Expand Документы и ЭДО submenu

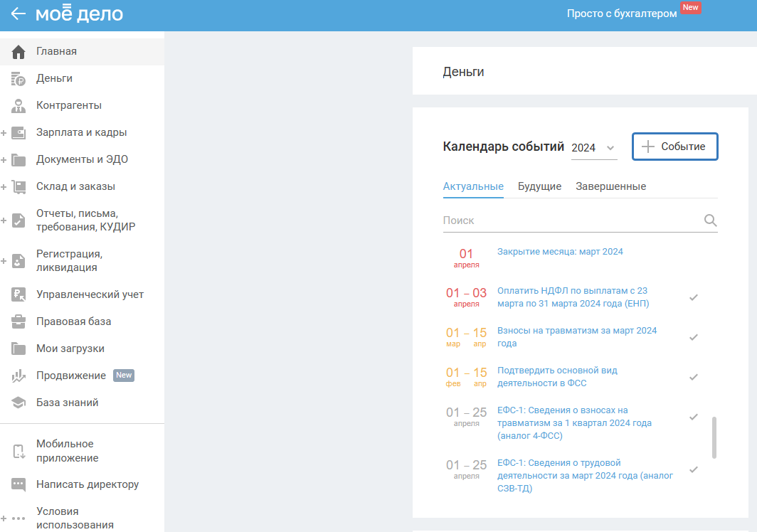4,160
